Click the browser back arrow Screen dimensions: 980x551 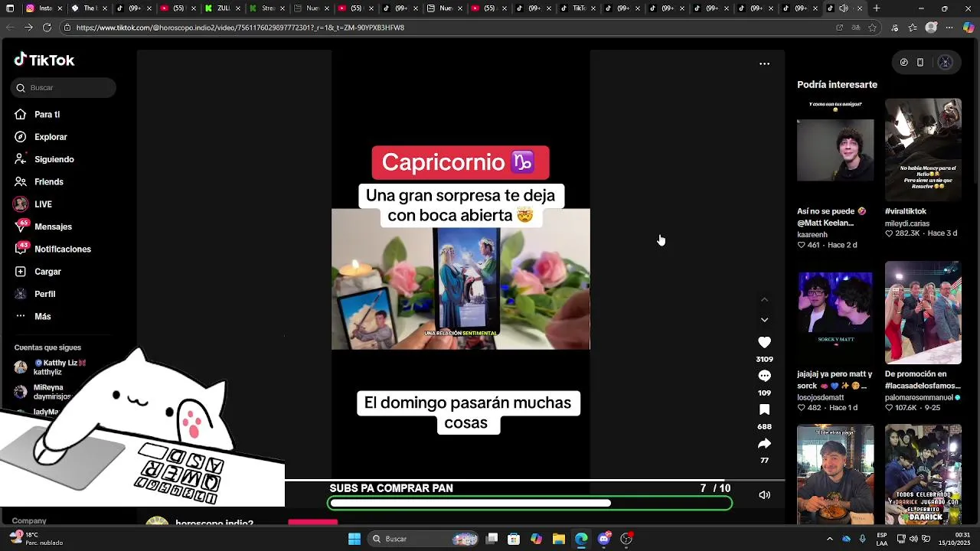coord(10,28)
